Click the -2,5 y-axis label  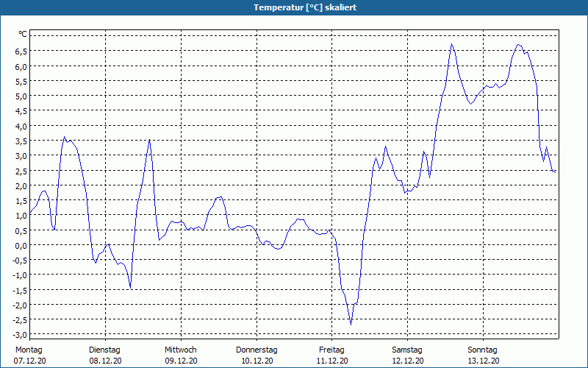point(20,320)
